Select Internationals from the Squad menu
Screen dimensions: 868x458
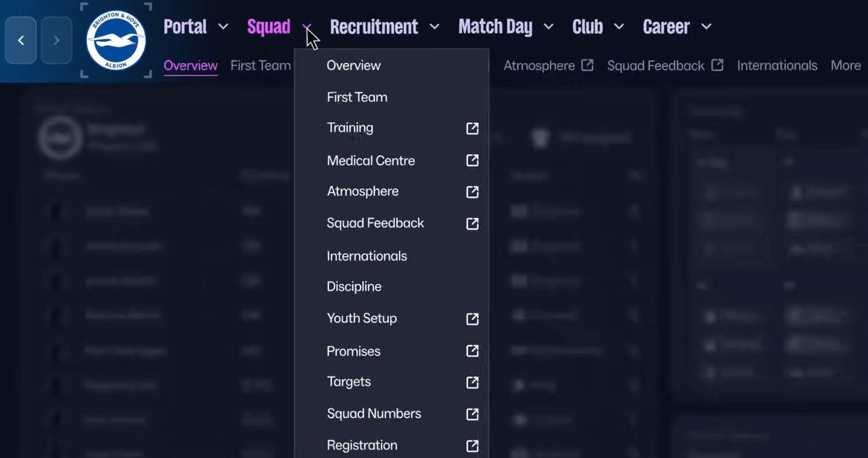click(x=367, y=256)
